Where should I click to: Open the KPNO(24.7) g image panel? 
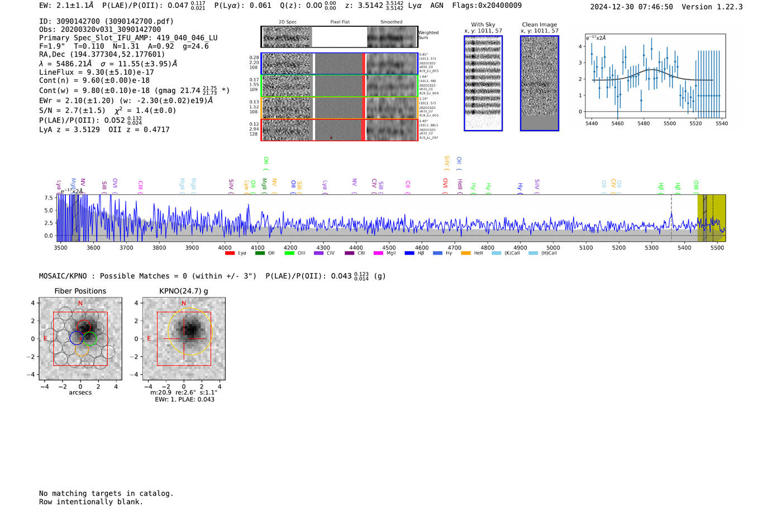click(184, 339)
